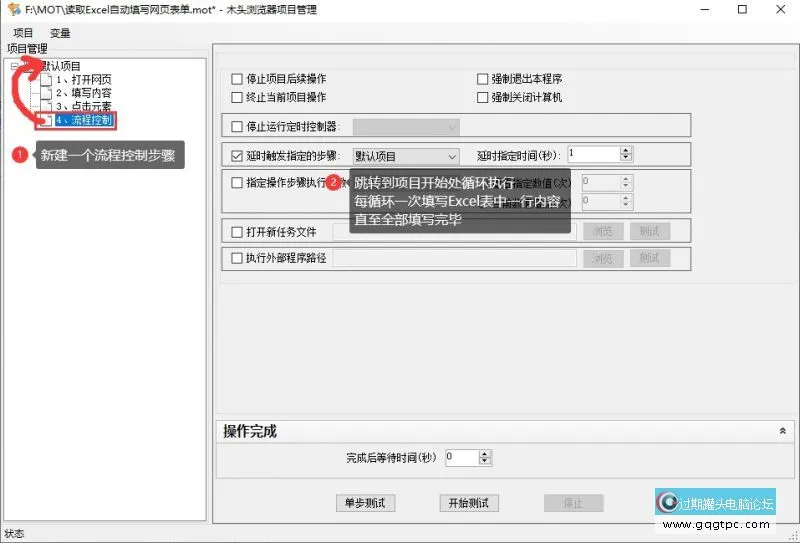Viewport: 800px width, 543px height.
Task: Maximize the 木头浏览器项目管理 window
Action: click(x=742, y=10)
